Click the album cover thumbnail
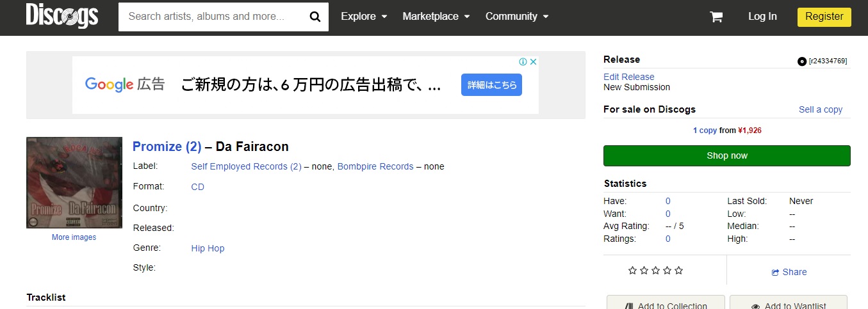The image size is (868, 309). click(74, 182)
